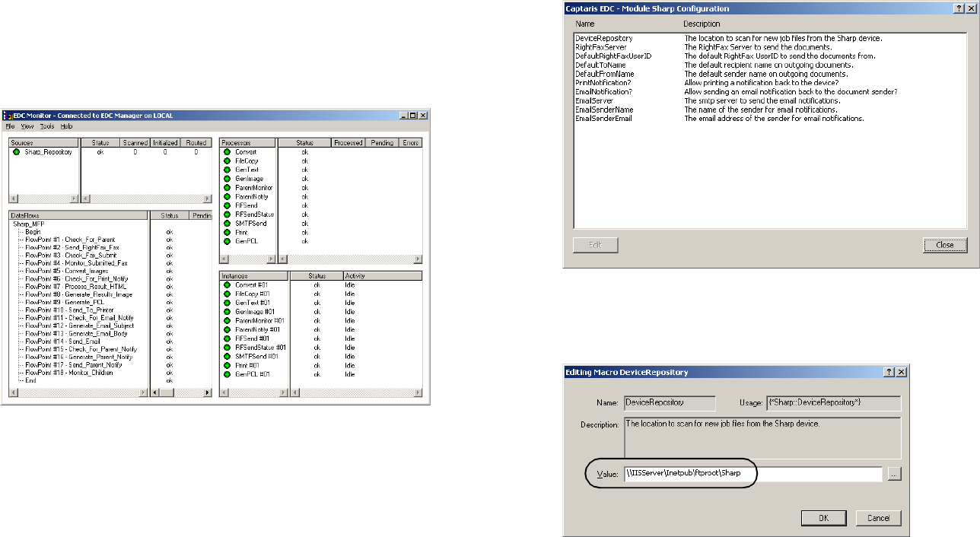Select the Sharp_MFP dataflow root node
The height and width of the screenshot is (537, 980).
pos(29,224)
